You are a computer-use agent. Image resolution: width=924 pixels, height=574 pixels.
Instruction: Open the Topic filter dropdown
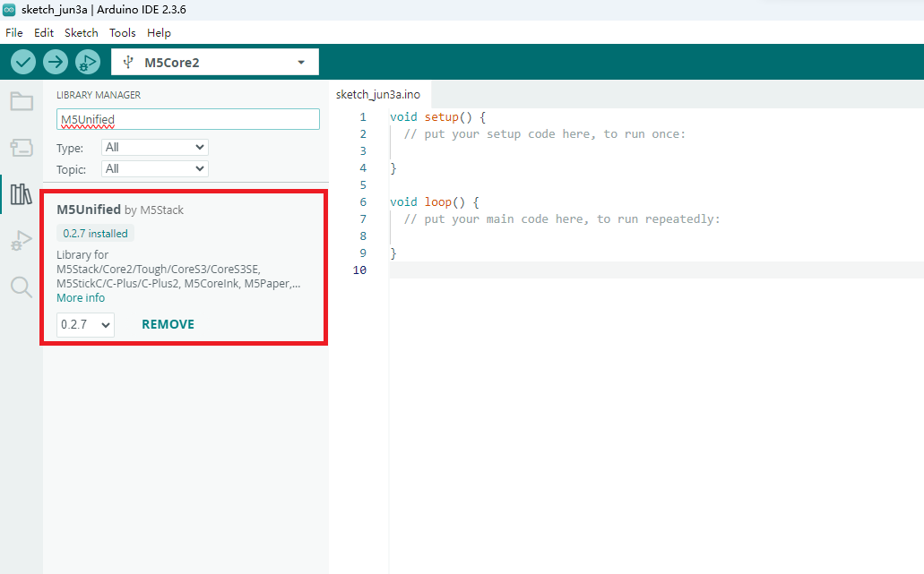click(155, 169)
